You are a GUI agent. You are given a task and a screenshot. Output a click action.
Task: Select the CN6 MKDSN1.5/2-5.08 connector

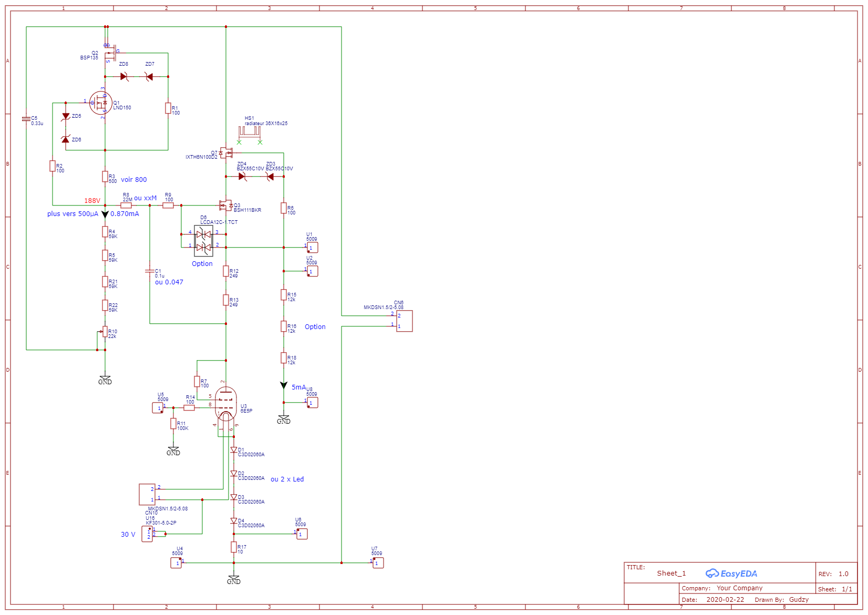(404, 321)
